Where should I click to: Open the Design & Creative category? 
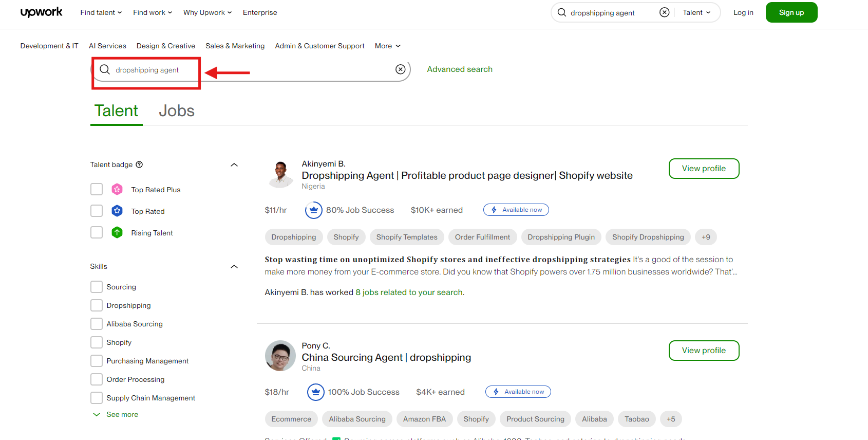pyautogui.click(x=166, y=46)
